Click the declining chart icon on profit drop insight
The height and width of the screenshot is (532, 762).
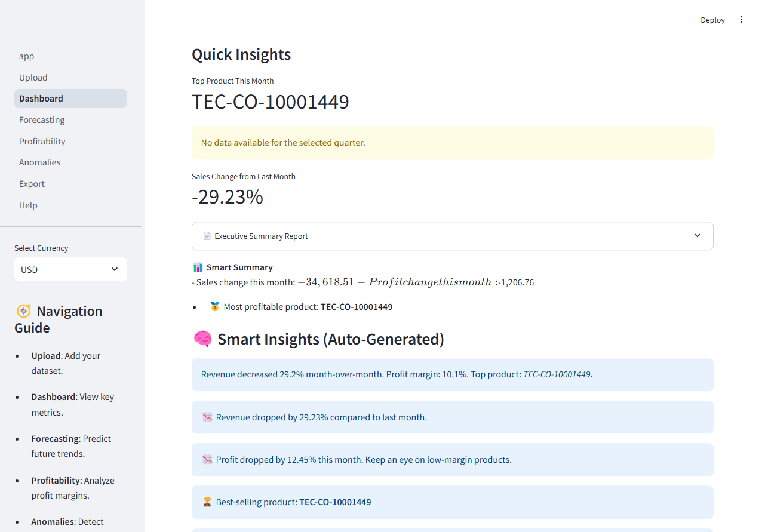(x=207, y=459)
